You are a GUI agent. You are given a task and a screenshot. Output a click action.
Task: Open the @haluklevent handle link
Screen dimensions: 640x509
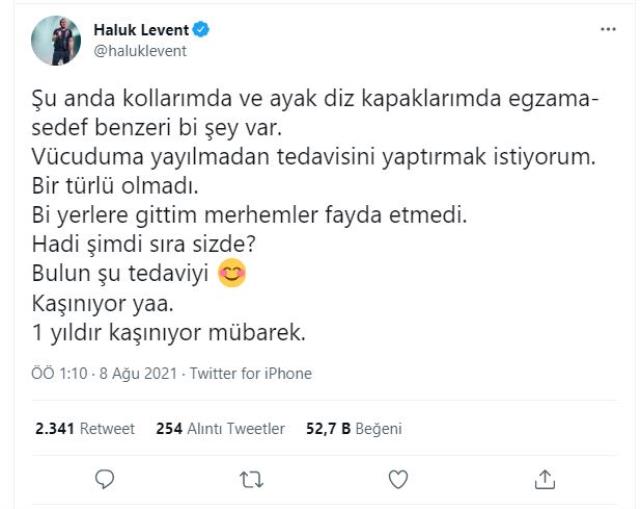pyautogui.click(x=139, y=51)
